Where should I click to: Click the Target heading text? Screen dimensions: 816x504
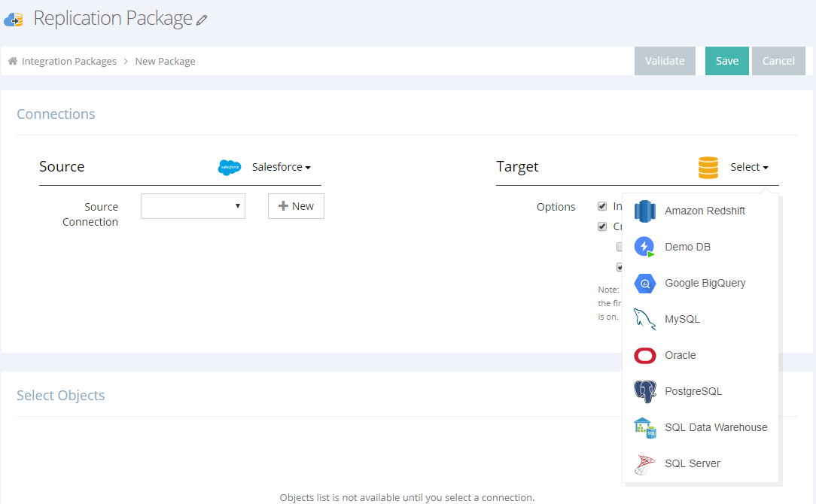point(516,166)
